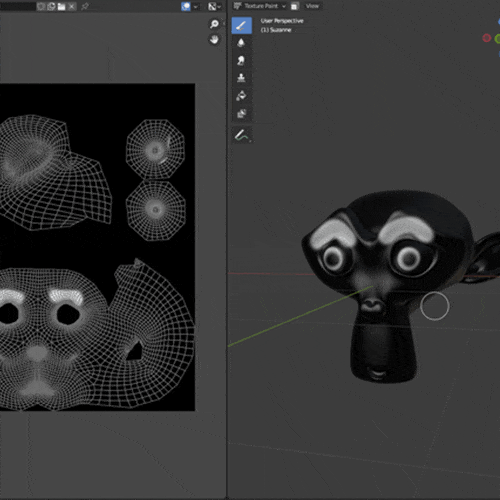Expand the overlays dropdown arrow
500x500 pixels.
click(196, 6)
